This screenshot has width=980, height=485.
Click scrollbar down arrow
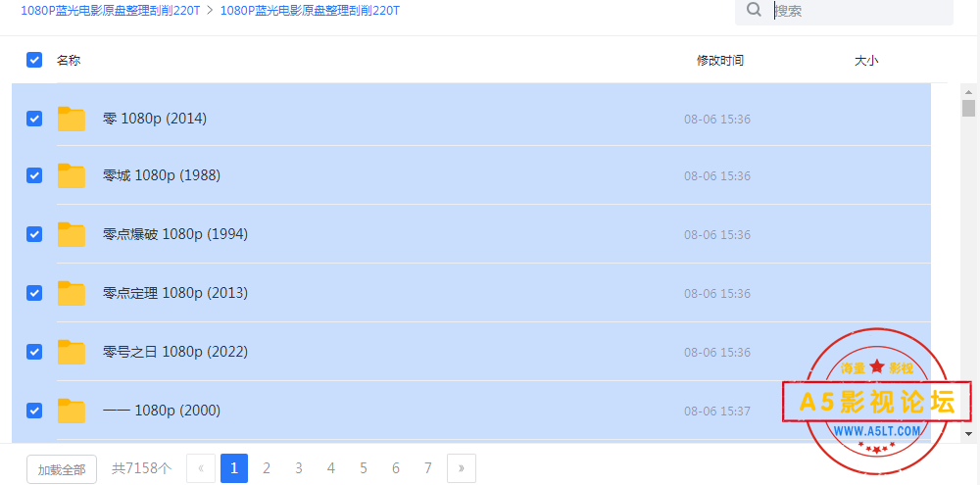[x=969, y=433]
